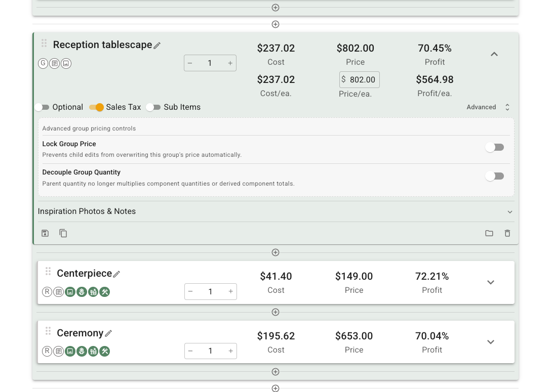Viewport: 551px width, 392px height.
Task: Click the Reception tablescape quantity value field
Action: [210, 63]
